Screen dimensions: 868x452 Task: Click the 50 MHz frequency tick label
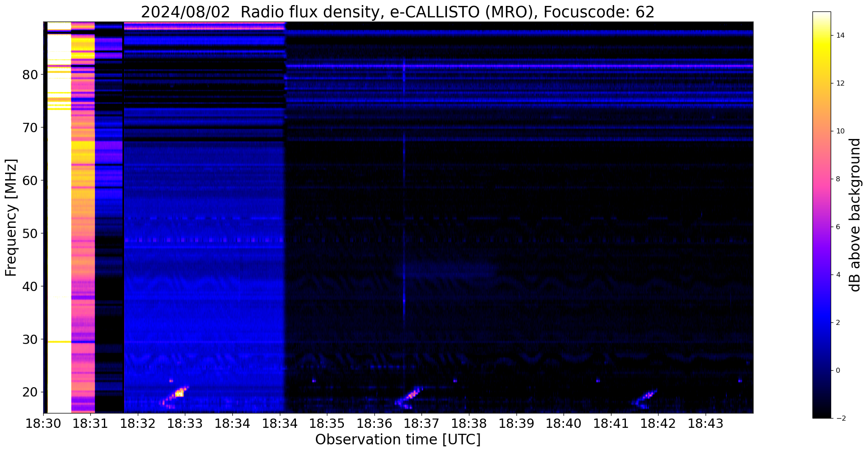tap(30, 234)
